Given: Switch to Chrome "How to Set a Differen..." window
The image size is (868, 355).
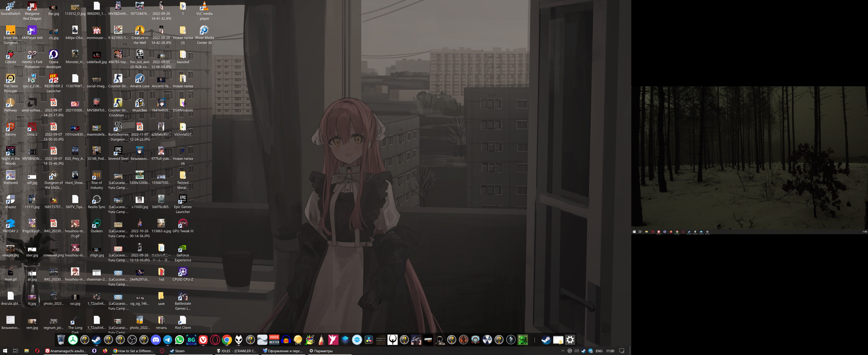Looking at the screenshot, I should click(x=133, y=351).
